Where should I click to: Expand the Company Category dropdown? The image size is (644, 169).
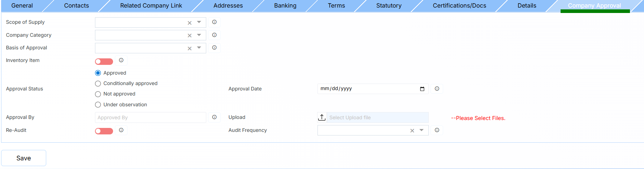coord(199,35)
